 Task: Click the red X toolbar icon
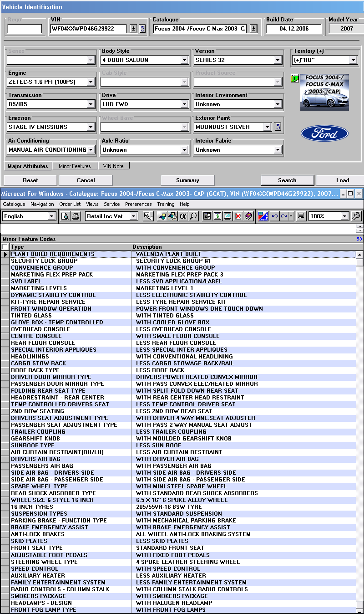[238, 216]
